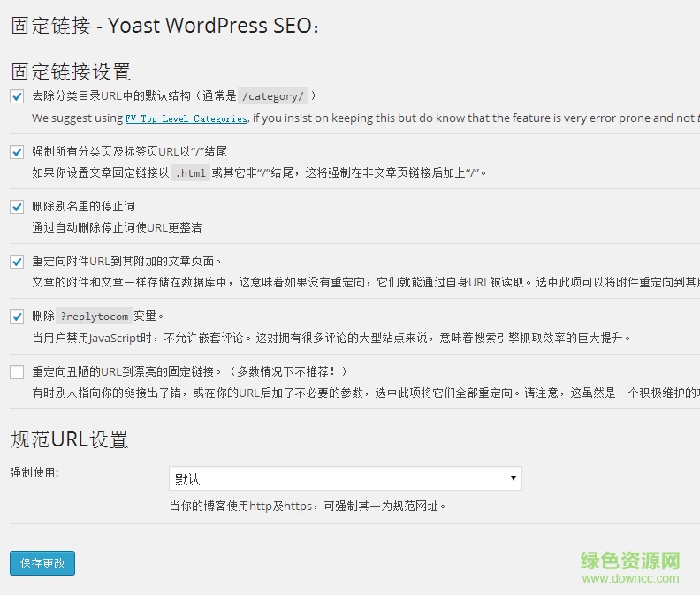Uncheck the remove /category/ base checkbox

pos(17,96)
